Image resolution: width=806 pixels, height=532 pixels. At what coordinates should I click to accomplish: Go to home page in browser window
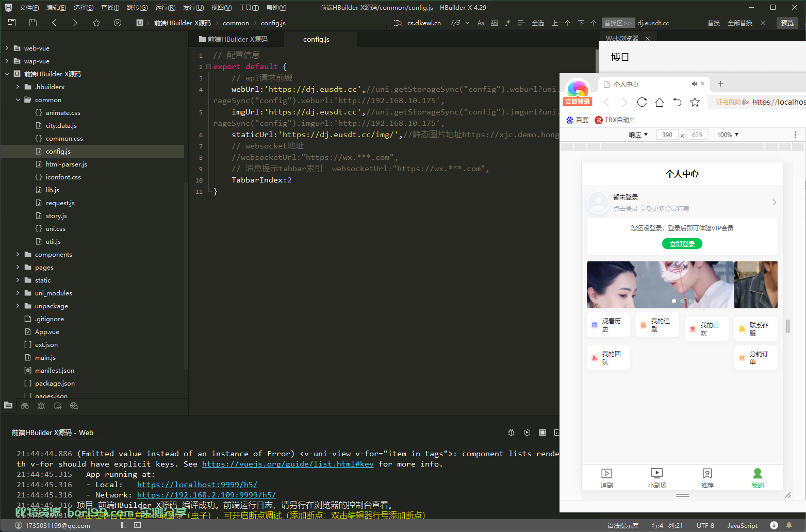coord(660,102)
